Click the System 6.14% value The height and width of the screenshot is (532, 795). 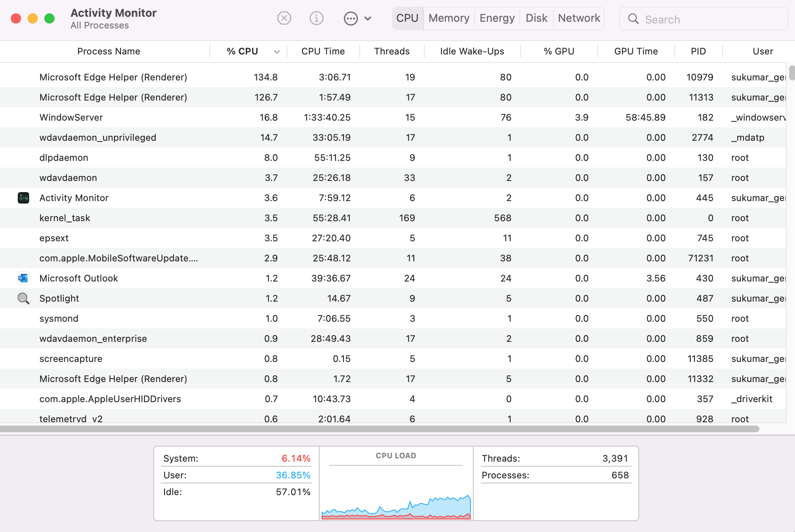[296, 458]
